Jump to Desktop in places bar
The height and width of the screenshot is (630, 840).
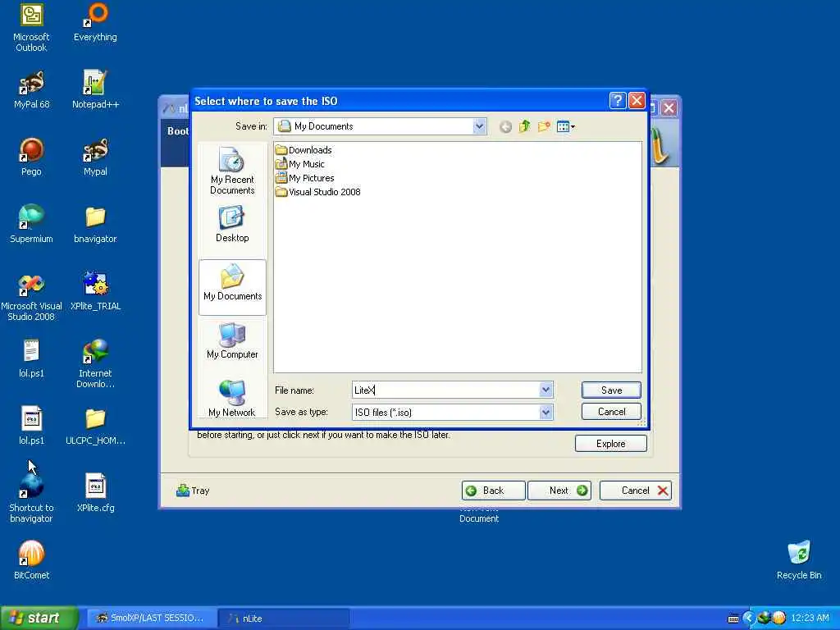(x=232, y=225)
